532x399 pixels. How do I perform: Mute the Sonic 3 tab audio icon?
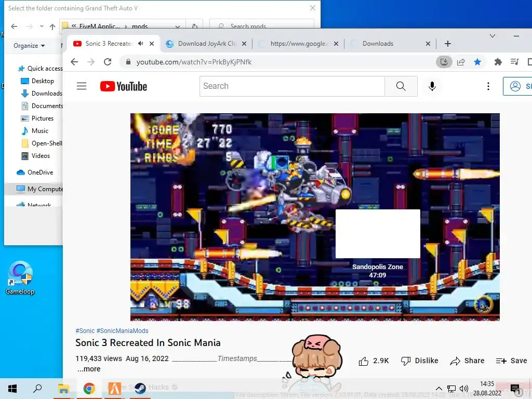coord(141,44)
